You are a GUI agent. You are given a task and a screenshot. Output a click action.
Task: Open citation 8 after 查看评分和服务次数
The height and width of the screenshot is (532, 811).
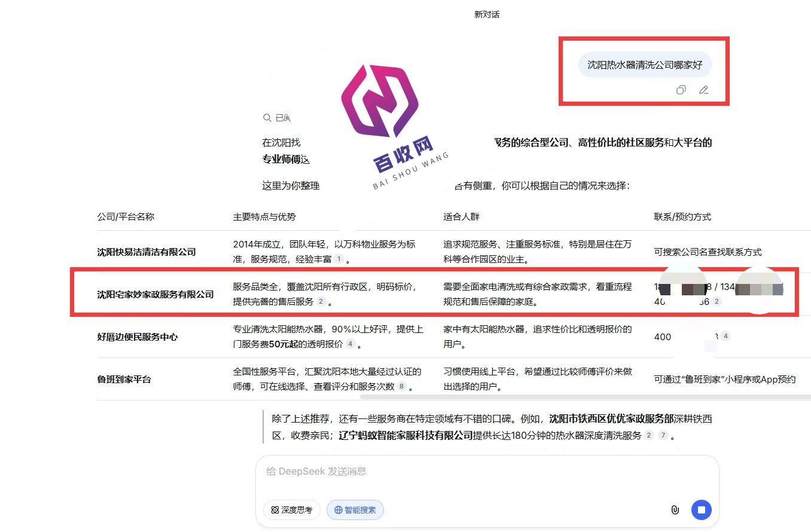pyautogui.click(x=401, y=387)
